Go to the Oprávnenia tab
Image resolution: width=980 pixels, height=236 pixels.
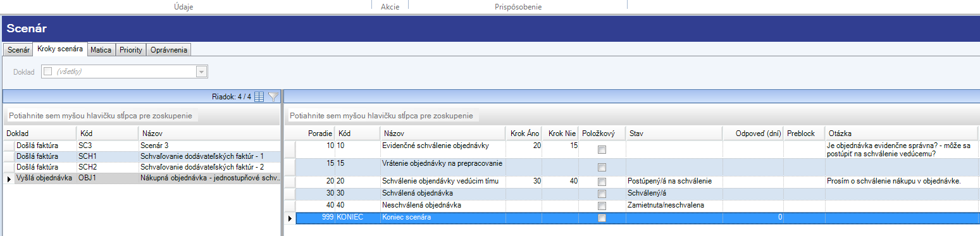coord(168,49)
